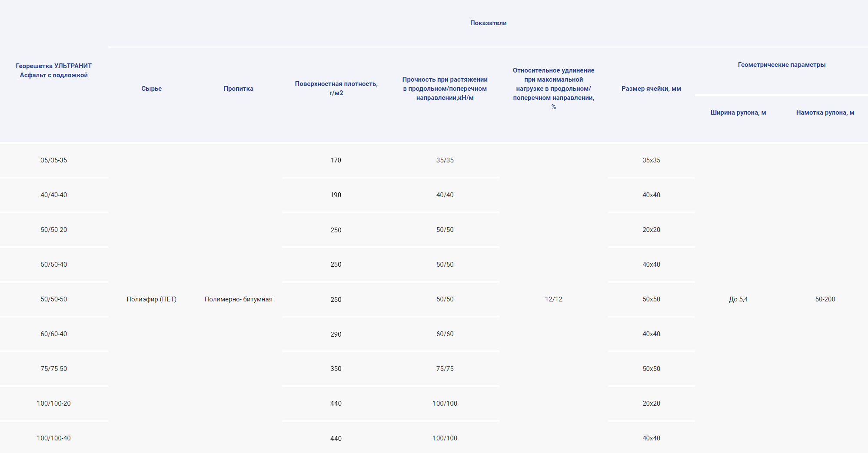Image resolution: width=868 pixels, height=453 pixels.
Task: Click the strength value 40/40
Action: tap(445, 195)
